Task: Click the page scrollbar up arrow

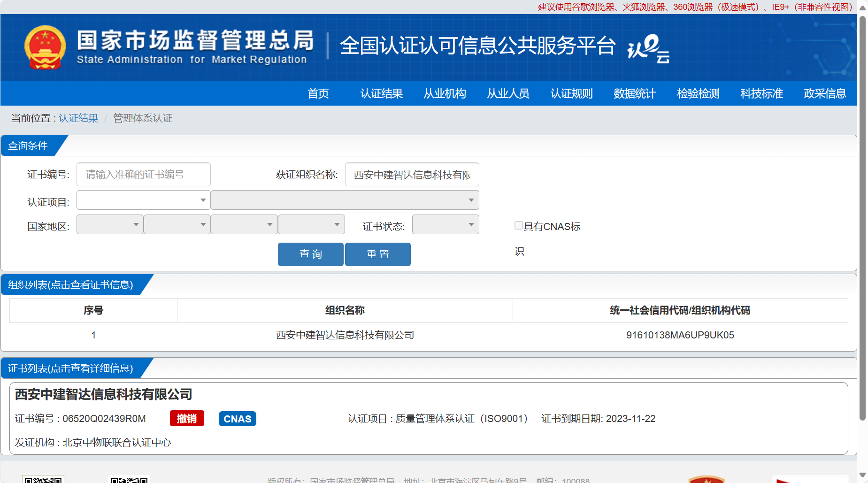Action: tap(862, 7)
